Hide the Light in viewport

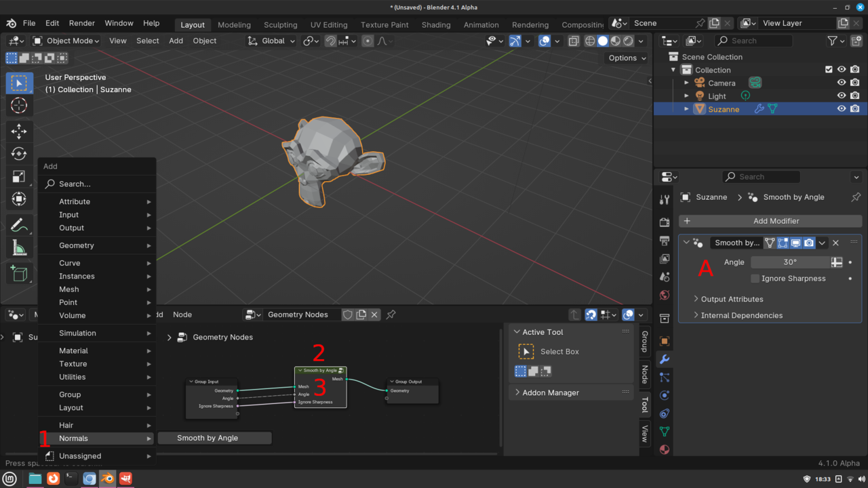pyautogui.click(x=842, y=96)
